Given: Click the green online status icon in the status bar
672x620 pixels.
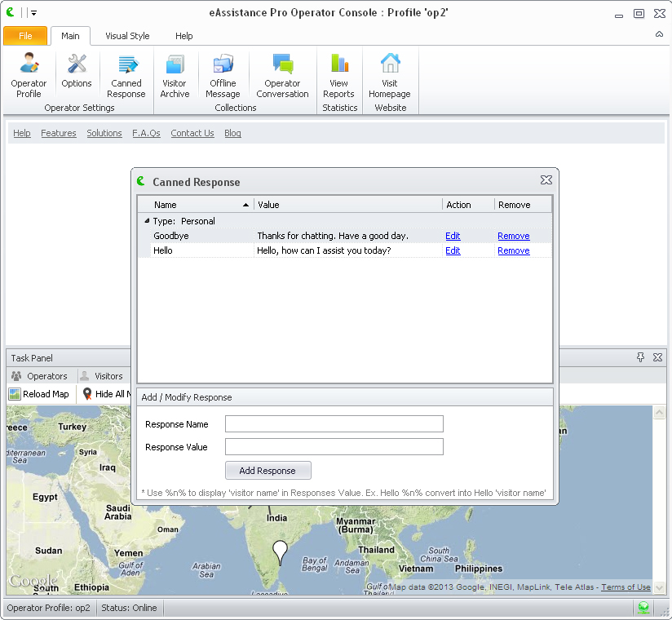Looking at the screenshot, I should tap(643, 607).
